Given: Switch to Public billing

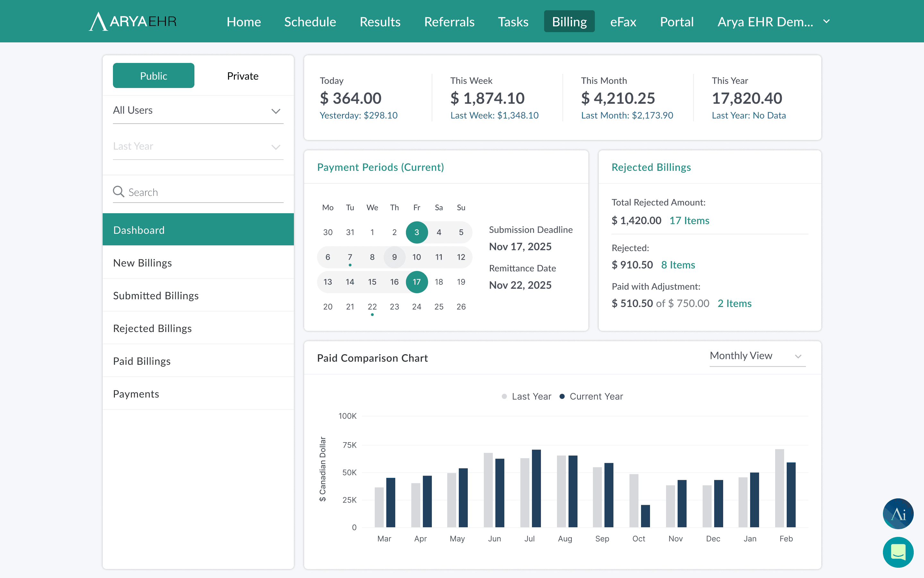Looking at the screenshot, I should 153,76.
